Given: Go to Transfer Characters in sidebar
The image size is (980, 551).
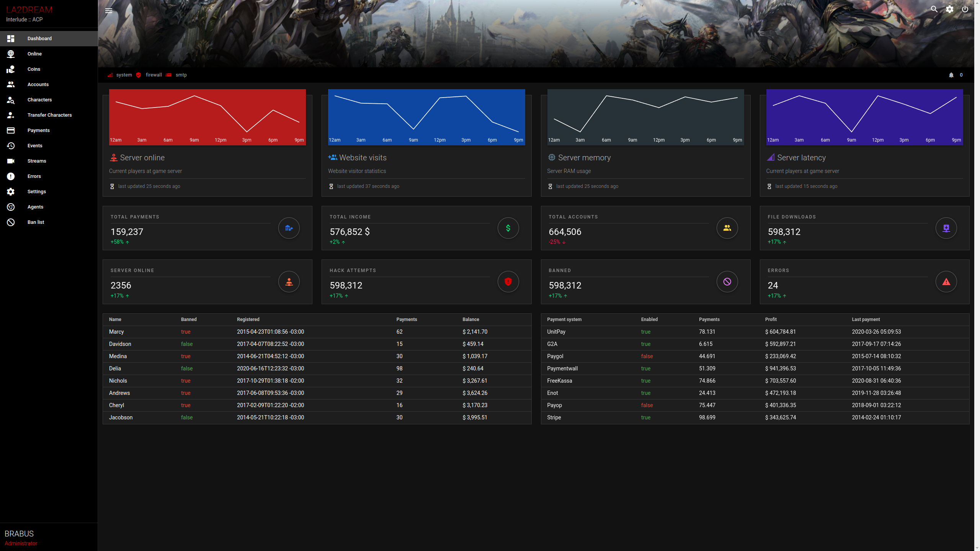Looking at the screenshot, I should click(x=49, y=115).
